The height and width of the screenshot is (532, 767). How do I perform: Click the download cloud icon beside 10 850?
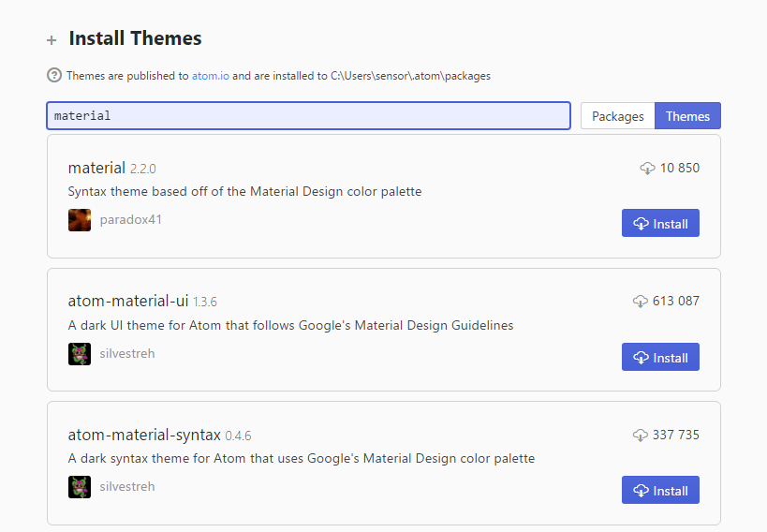[x=647, y=169]
